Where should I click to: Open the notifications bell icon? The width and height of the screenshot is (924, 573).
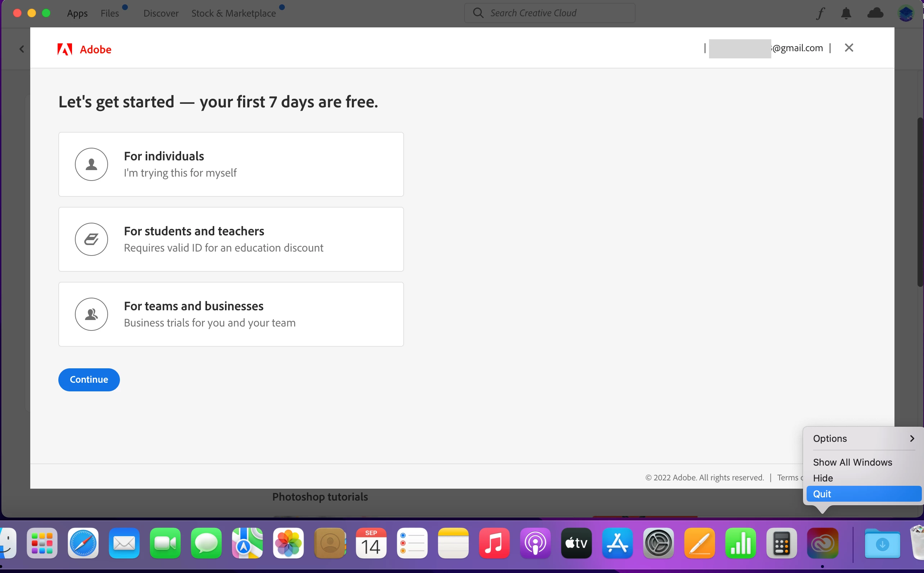(x=846, y=14)
